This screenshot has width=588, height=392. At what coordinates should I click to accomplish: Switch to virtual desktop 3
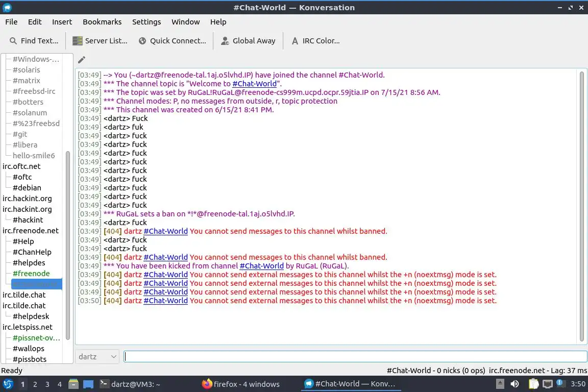click(x=47, y=384)
